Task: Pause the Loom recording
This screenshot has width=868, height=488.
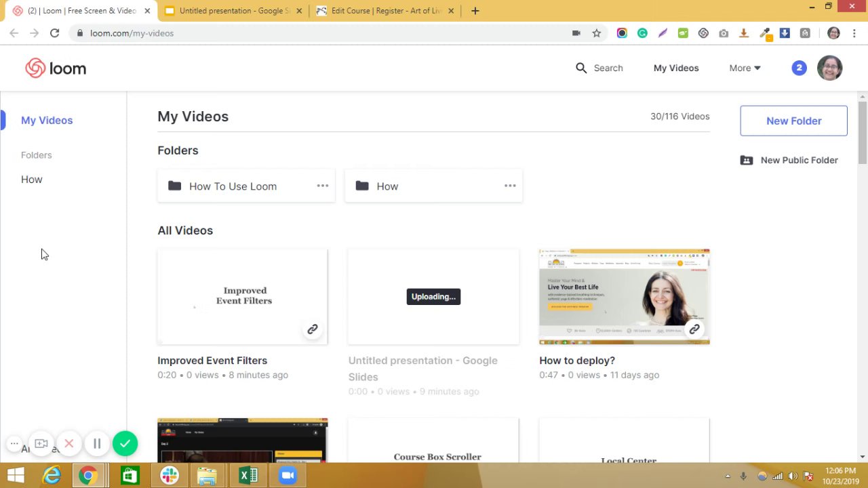Action: pos(97,444)
